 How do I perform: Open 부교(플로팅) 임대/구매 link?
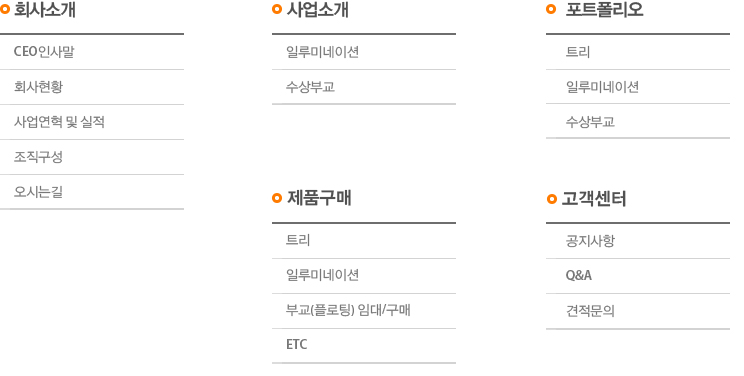click(364, 310)
